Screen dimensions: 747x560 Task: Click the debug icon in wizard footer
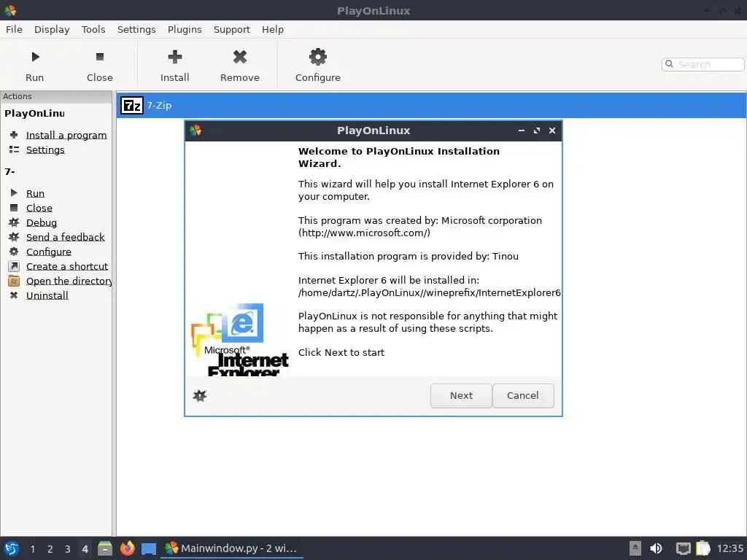tap(200, 396)
